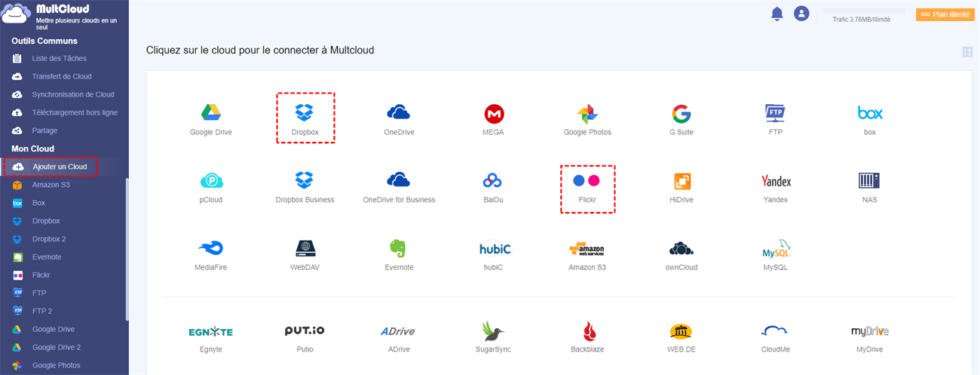
Task: Connect Amazon S3 from the grid
Action: pos(587,248)
